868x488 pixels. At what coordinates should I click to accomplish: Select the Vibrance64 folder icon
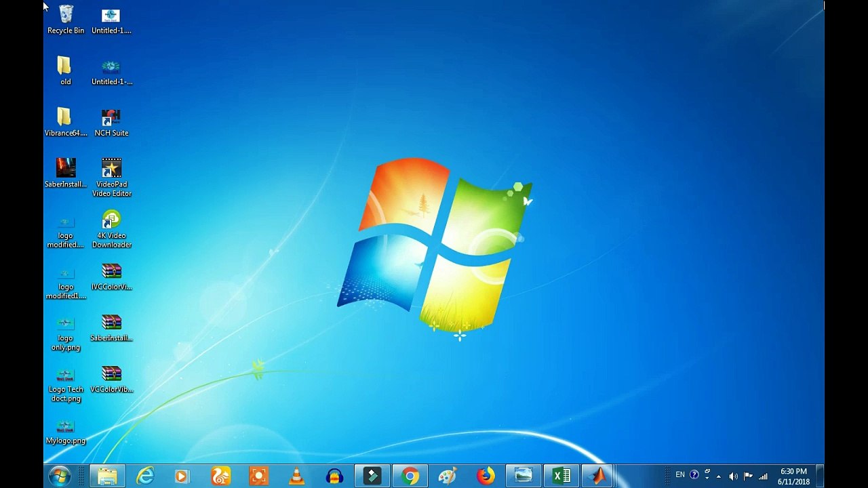(66, 122)
